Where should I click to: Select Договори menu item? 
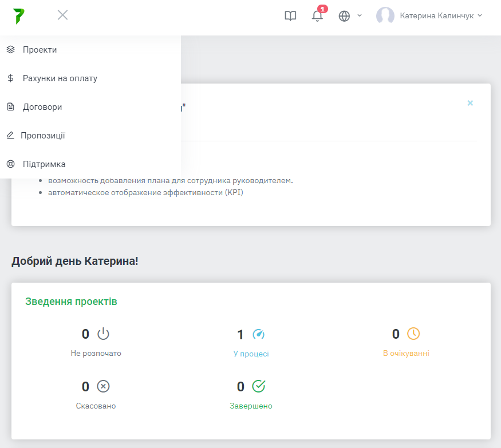(x=42, y=107)
